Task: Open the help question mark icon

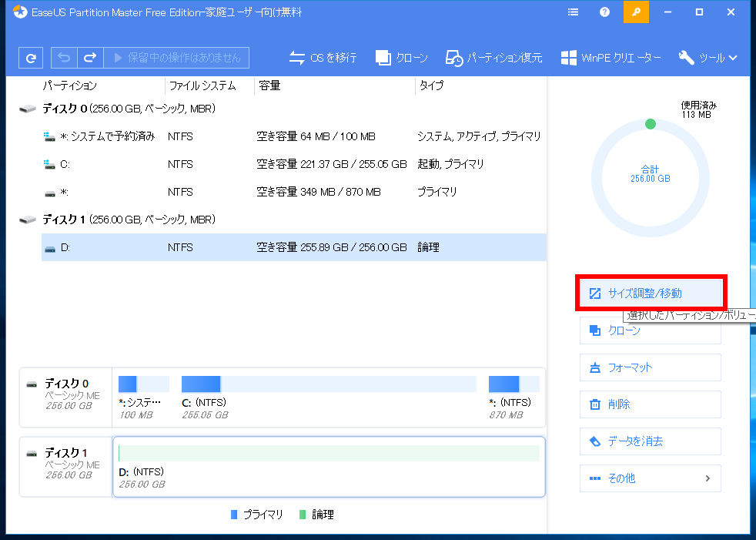Action: click(x=604, y=12)
